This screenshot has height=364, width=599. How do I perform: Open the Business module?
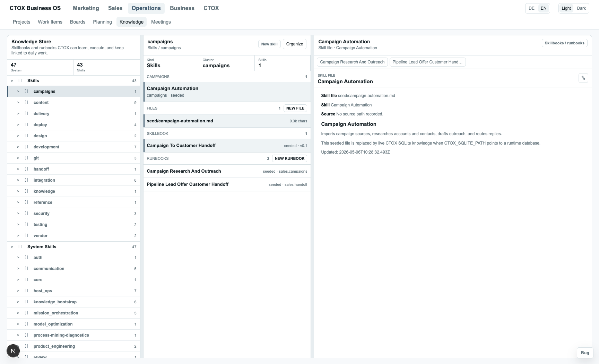point(182,8)
